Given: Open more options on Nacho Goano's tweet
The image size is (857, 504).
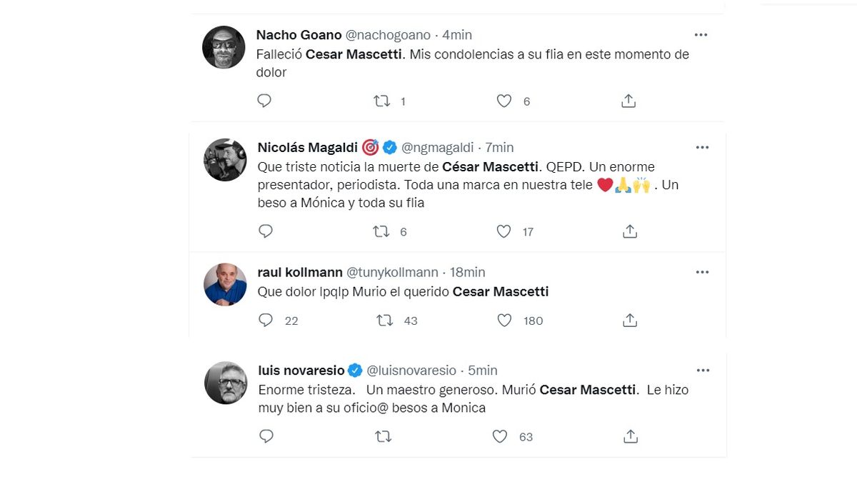Looking at the screenshot, I should [x=701, y=34].
